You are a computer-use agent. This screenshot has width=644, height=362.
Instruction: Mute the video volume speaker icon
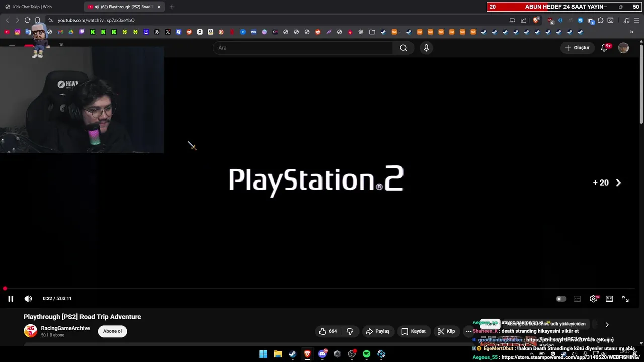coord(28,299)
